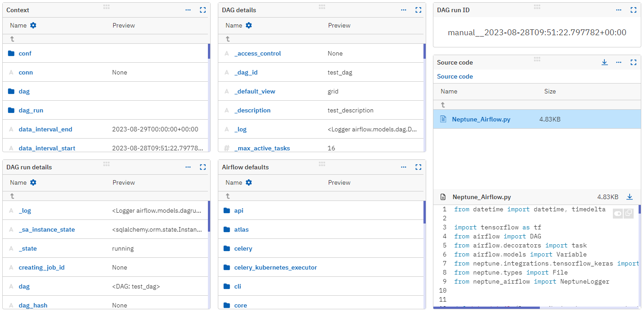Open the Context panel options menu
The image size is (644, 312).
pos(188,9)
